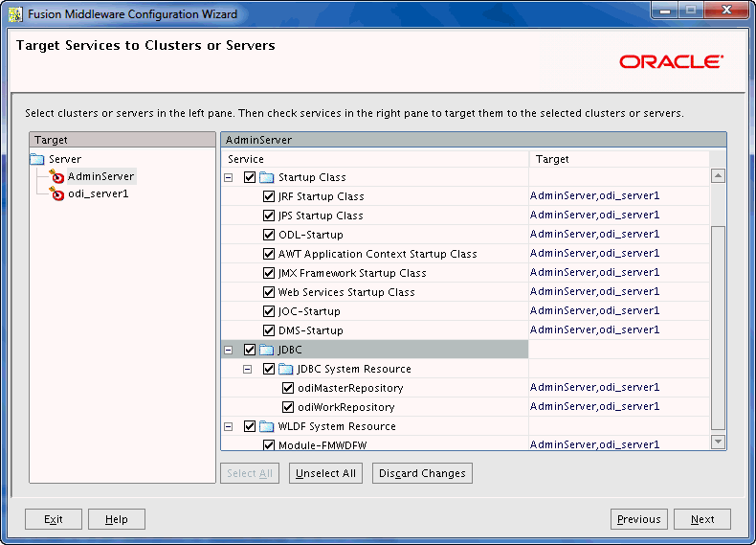The image size is (756, 545).
Task: Click the Target column header in services table
Action: [x=619, y=159]
